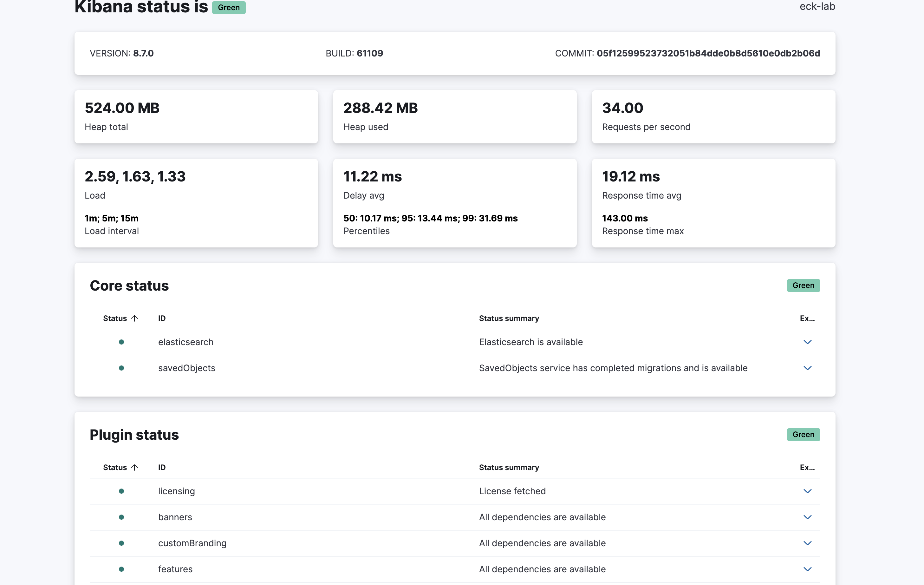Click the Core status Green badge
Image resolution: width=924 pixels, height=585 pixels.
803,285
